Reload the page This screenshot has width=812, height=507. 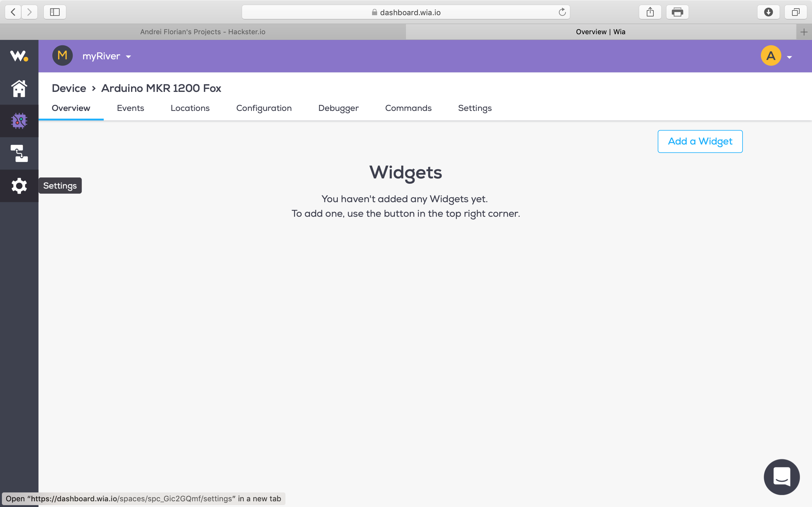562,12
